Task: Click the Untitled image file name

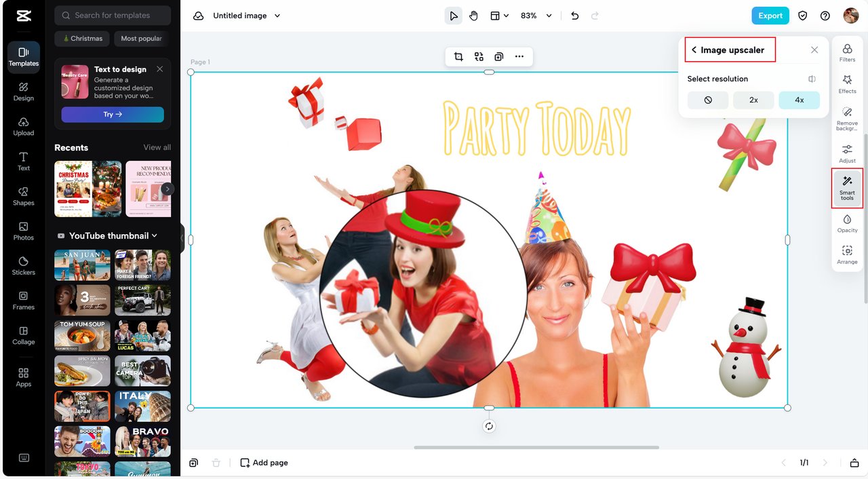Action: pos(240,16)
